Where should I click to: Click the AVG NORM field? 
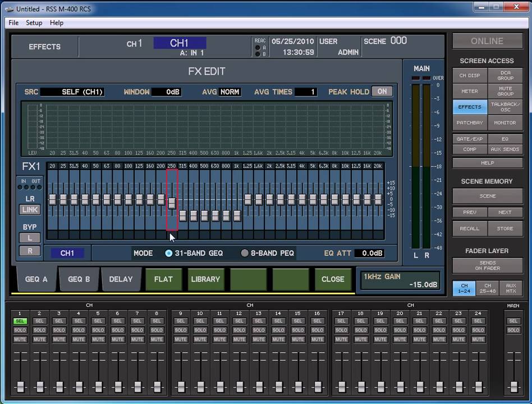(230, 92)
